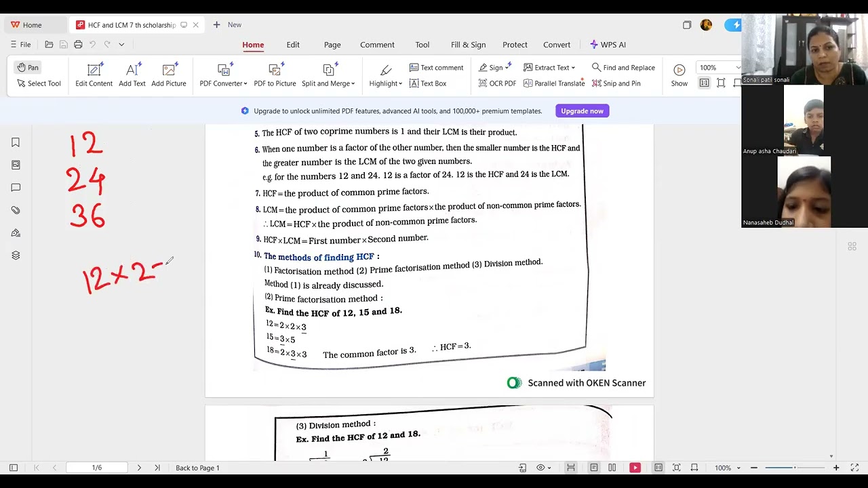Viewport: 868px width, 488px height.
Task: Open user profile avatar in title bar
Action: (706, 25)
